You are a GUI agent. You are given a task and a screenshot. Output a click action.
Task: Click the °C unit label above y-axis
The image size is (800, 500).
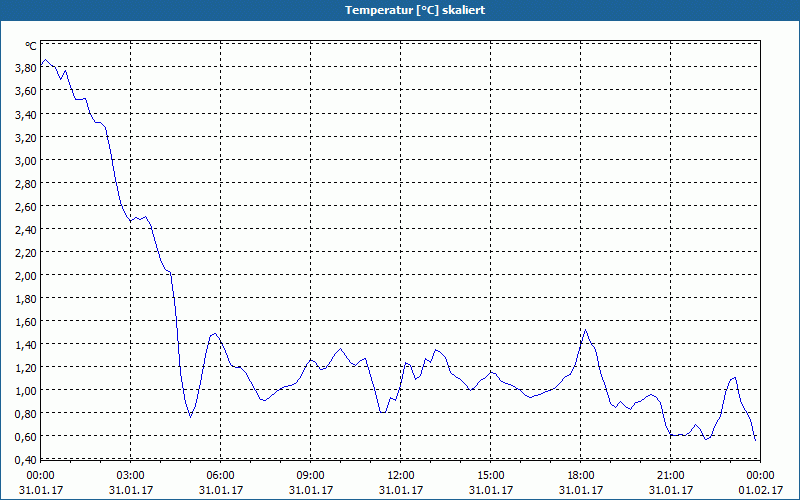click(30, 46)
